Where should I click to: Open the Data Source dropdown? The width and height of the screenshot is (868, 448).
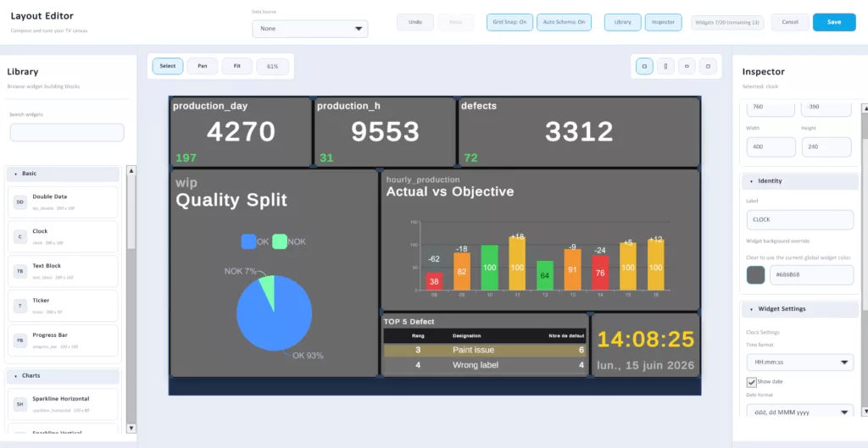click(x=310, y=29)
